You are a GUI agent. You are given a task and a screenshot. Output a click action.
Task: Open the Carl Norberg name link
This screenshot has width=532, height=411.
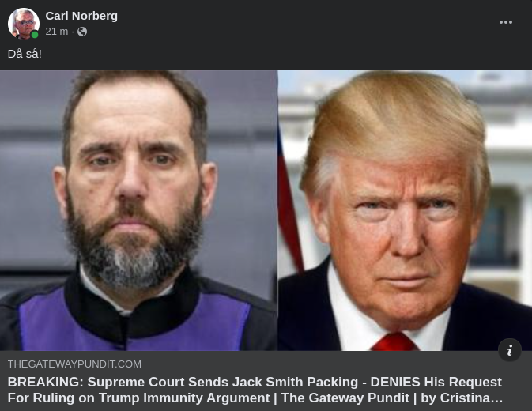coord(81,16)
